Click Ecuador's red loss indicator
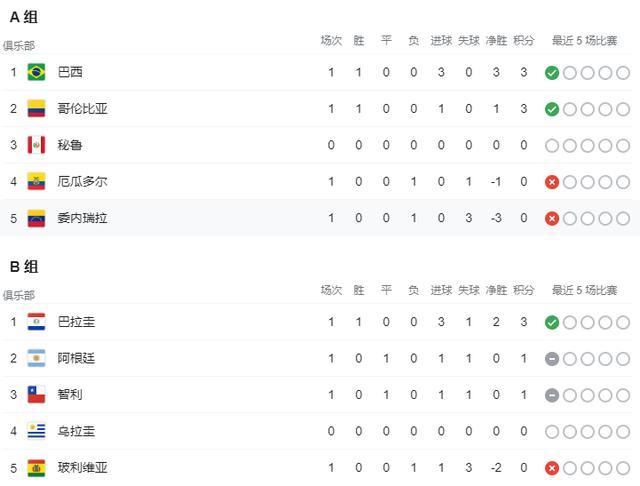This screenshot has height=486, width=640. (552, 181)
